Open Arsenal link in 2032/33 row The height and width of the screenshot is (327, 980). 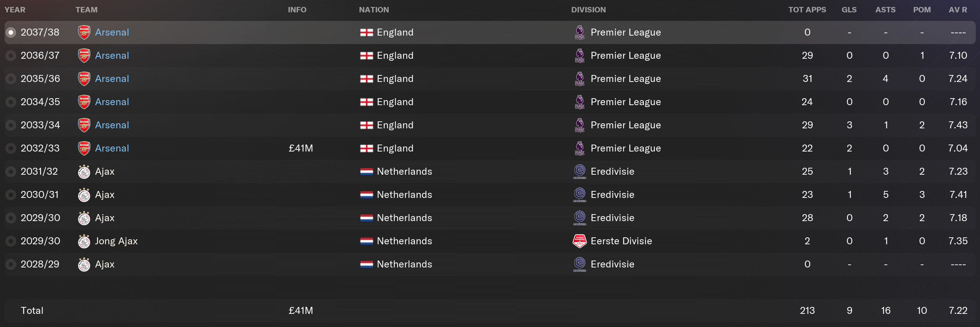tap(112, 148)
